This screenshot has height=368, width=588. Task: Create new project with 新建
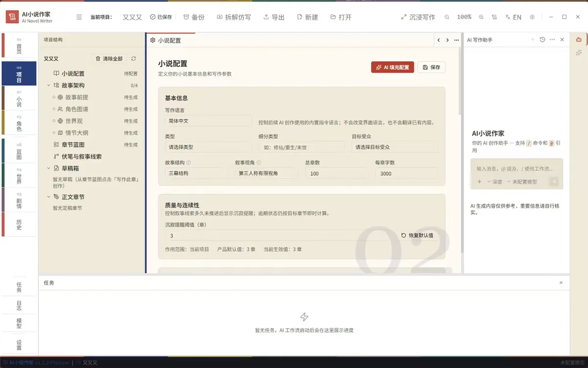click(x=307, y=17)
